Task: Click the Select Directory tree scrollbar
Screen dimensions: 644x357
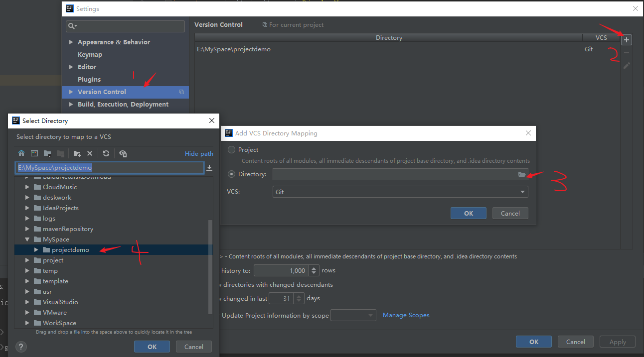Action: (210, 266)
